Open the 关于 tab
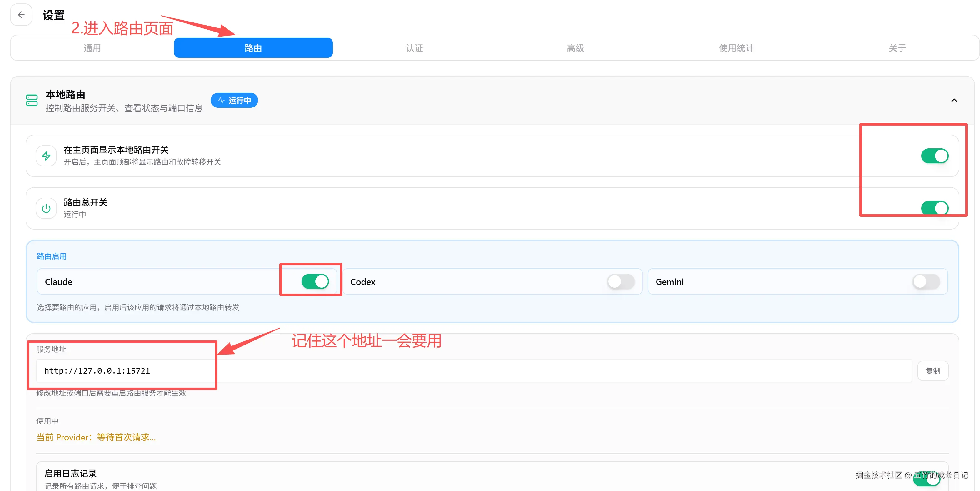The image size is (980, 491). [897, 48]
